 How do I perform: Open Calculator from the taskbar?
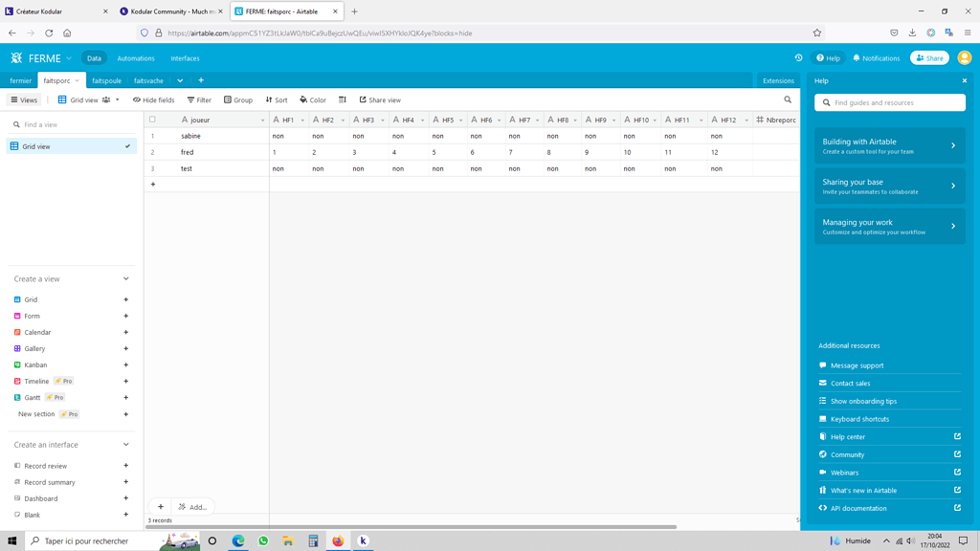pos(313,540)
